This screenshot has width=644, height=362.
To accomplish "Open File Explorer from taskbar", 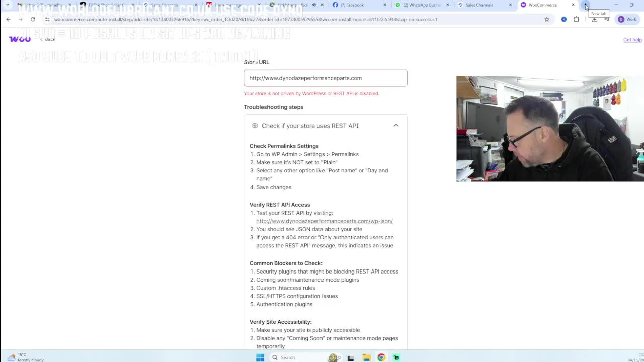I will [x=366, y=357].
